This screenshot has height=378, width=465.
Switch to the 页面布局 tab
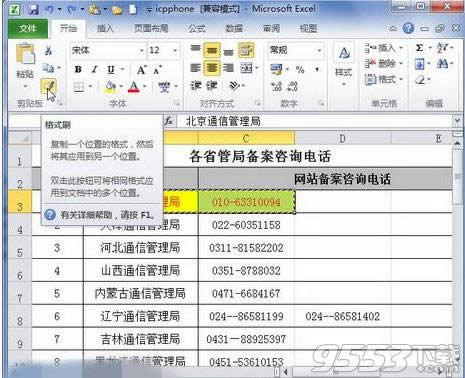pos(151,28)
